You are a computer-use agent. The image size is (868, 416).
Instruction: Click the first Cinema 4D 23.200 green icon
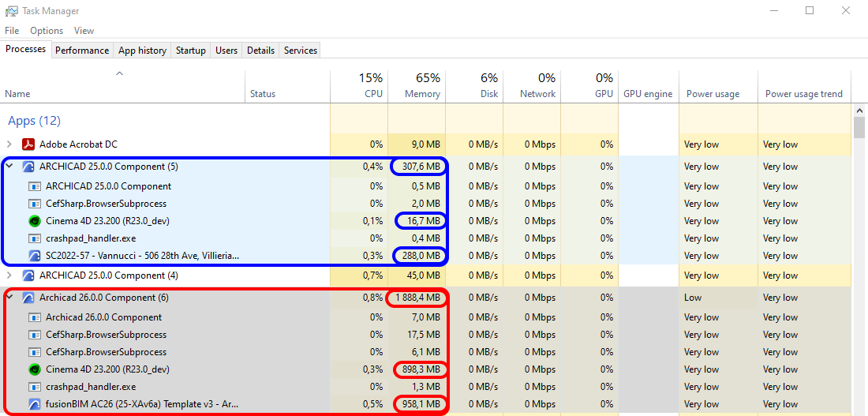point(34,221)
